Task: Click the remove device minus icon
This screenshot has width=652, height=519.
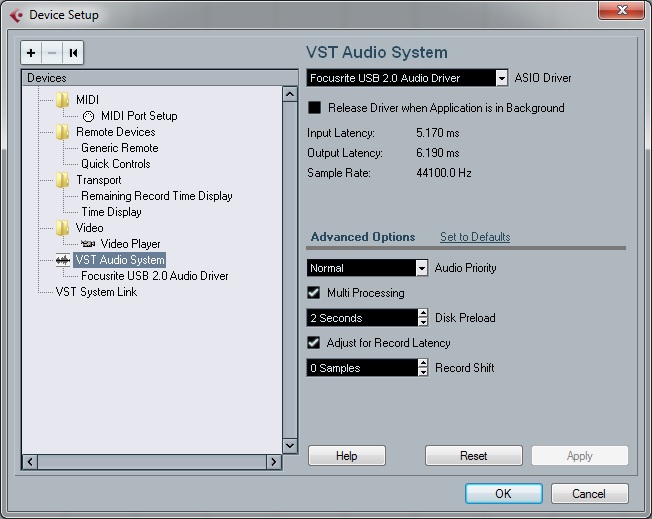Action: (52, 53)
